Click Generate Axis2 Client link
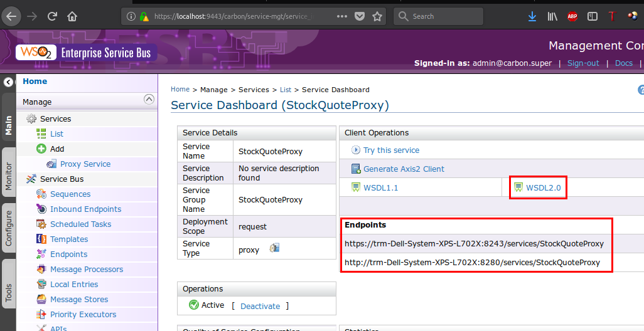Screen dimensions: 644x331 [x=404, y=169]
